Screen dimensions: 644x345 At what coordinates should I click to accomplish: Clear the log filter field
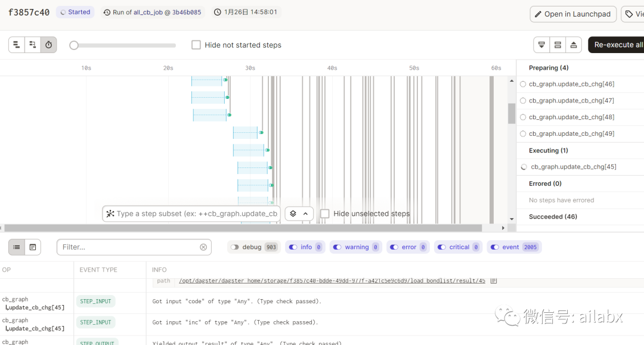(x=203, y=247)
